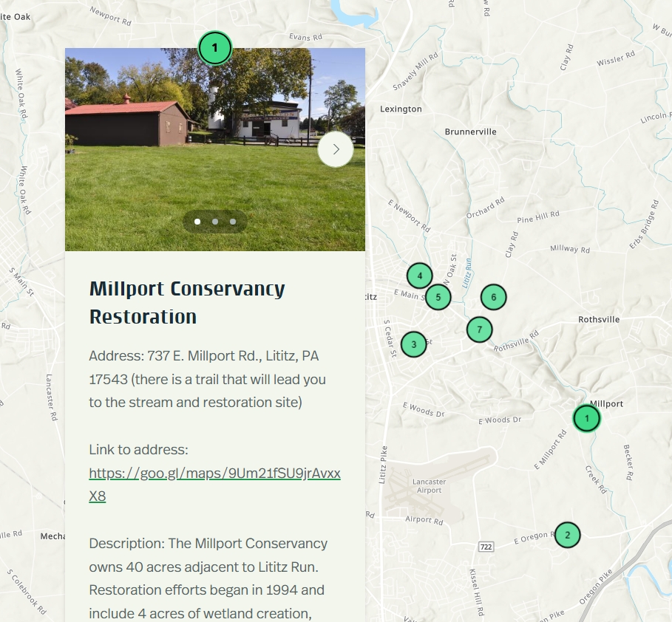The width and height of the screenshot is (672, 622).
Task: Click the 722 route shield
Action: click(x=486, y=547)
